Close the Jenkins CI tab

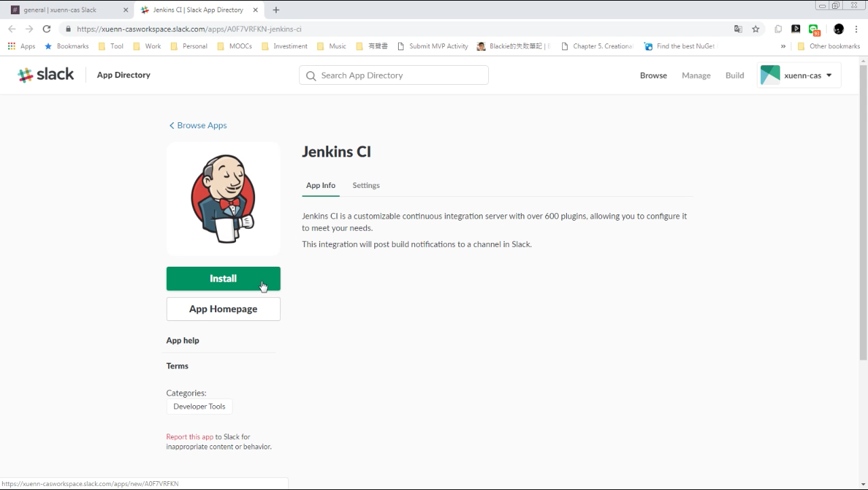coord(257,10)
